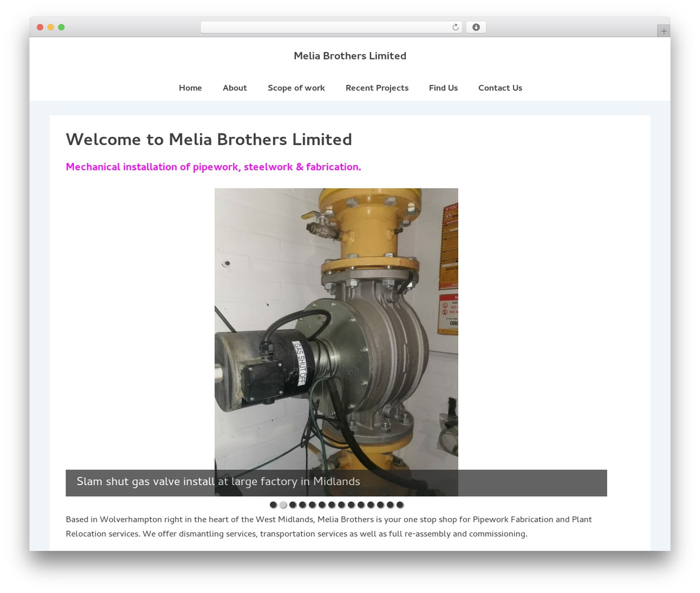The width and height of the screenshot is (700, 593).
Task: Minimize window with the yellow button
Action: pos(50,27)
